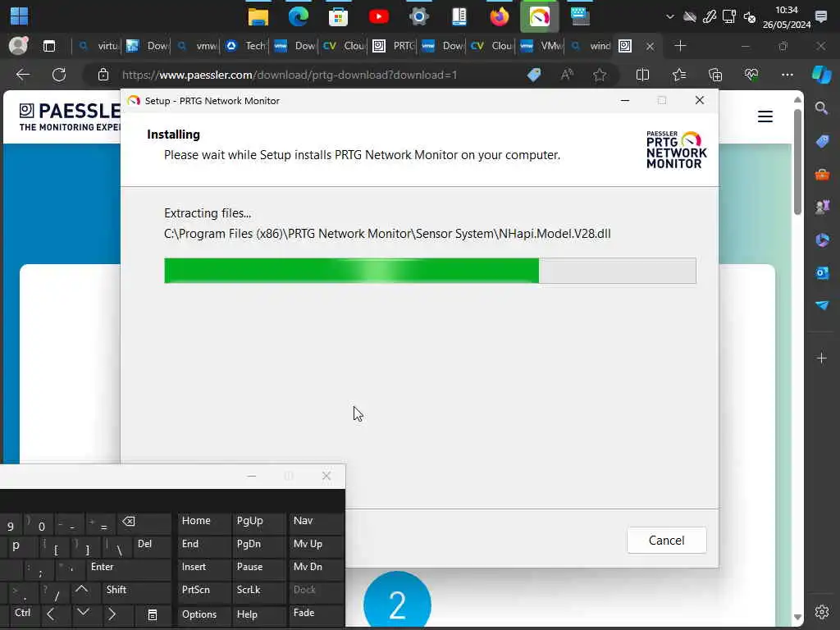The image size is (840, 630).
Task: Open Edge Collections
Action: tap(715, 75)
